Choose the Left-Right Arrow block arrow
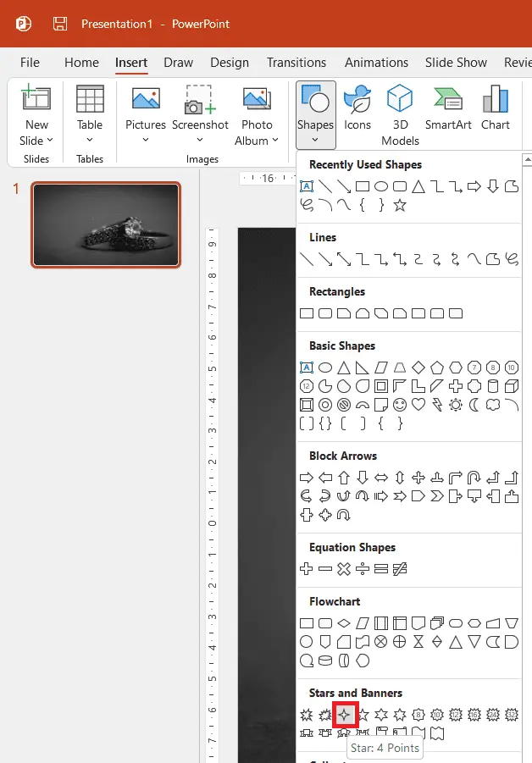Viewport: 532px width, 763px height. (381, 478)
